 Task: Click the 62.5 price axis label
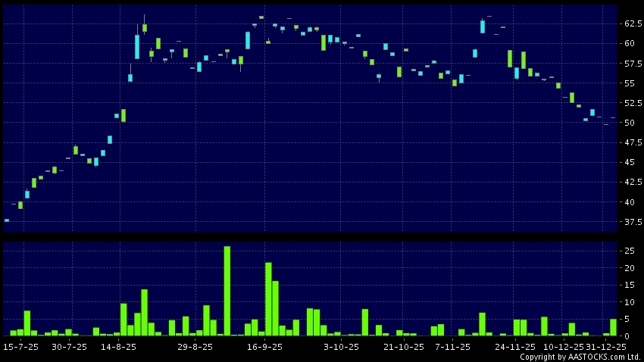(633, 24)
